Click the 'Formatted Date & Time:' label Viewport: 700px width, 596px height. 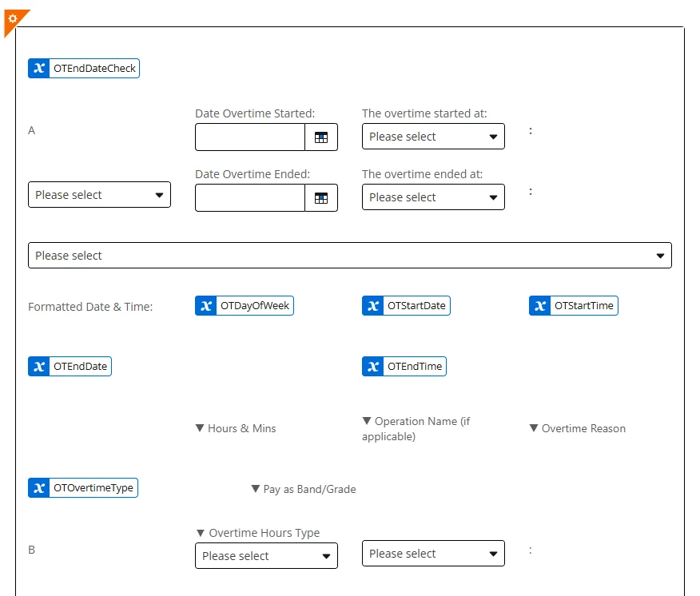pyautogui.click(x=90, y=307)
